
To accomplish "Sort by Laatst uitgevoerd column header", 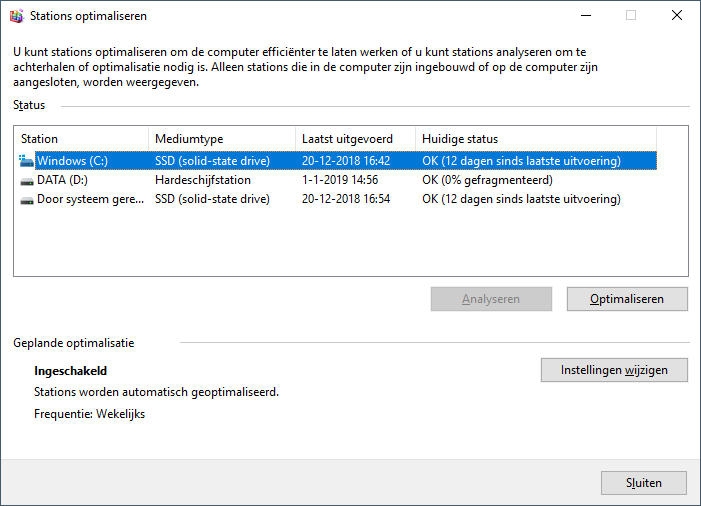I will [x=355, y=139].
